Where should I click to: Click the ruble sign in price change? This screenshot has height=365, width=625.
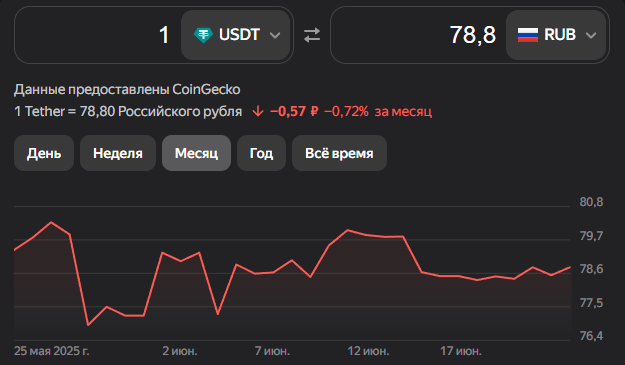click(x=314, y=111)
